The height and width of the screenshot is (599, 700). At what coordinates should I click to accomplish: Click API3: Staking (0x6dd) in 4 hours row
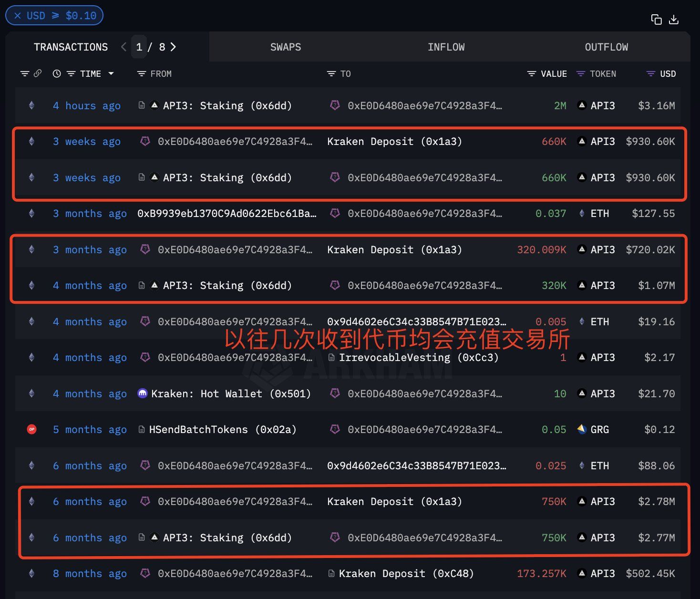click(227, 105)
